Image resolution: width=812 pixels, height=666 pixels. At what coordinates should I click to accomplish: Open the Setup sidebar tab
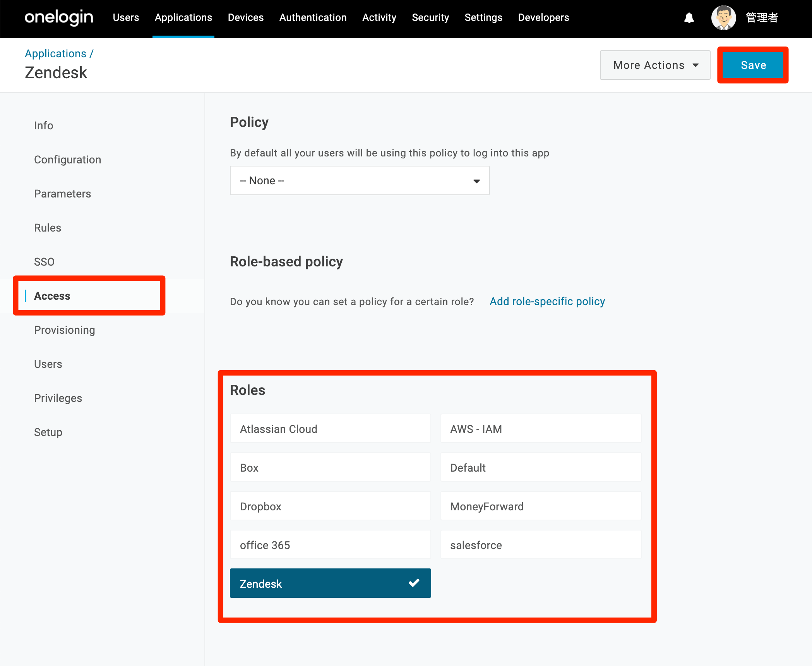[x=48, y=432]
